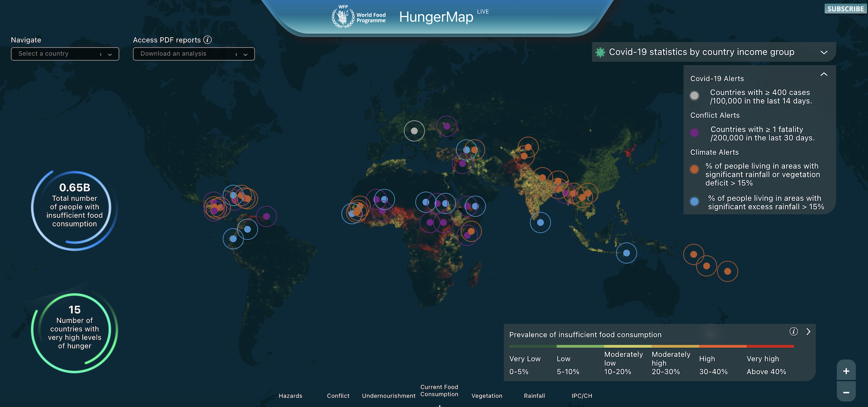Image resolution: width=868 pixels, height=407 pixels.
Task: Click the Covid-19 Alerts heading
Action: click(x=717, y=79)
